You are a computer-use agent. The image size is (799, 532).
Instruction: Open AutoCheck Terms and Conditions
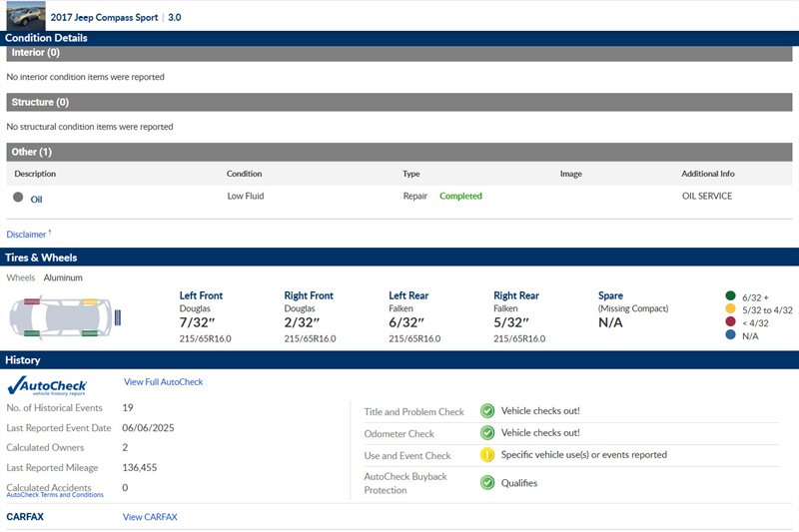point(55,495)
